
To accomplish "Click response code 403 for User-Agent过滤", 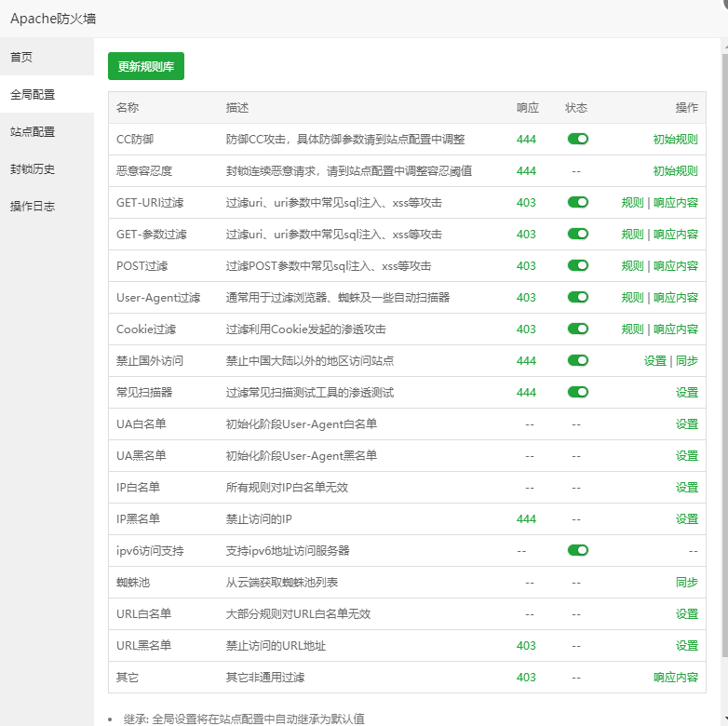I will point(526,297).
